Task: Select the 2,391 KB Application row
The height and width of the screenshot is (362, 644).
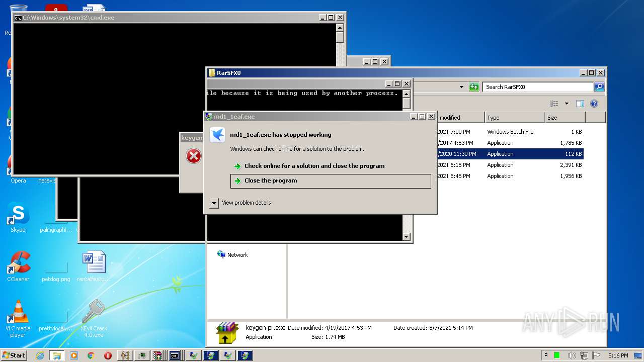Action: pos(509,165)
